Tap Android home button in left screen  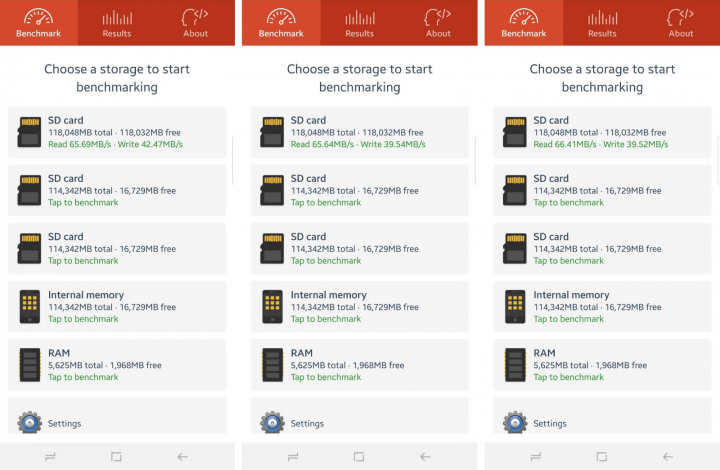(116, 457)
